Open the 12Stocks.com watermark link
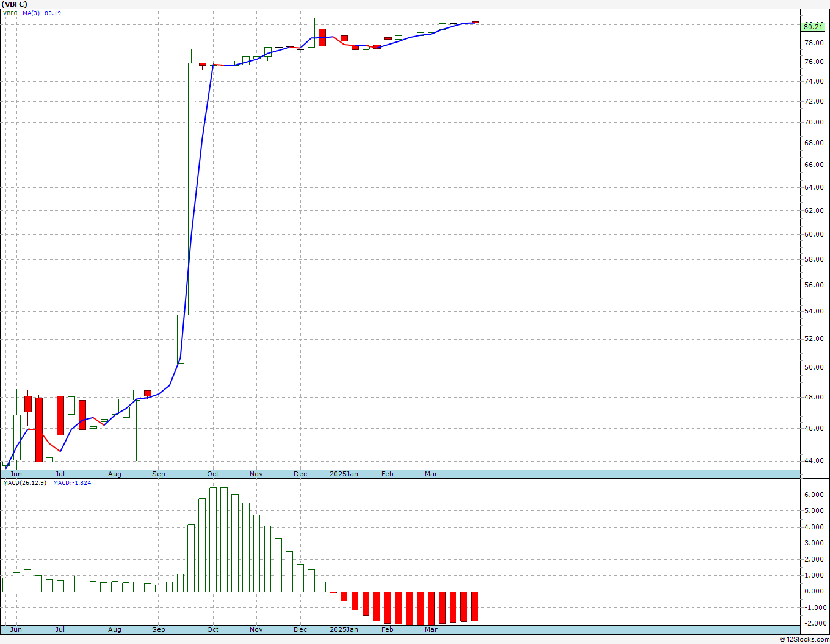 (x=804, y=639)
